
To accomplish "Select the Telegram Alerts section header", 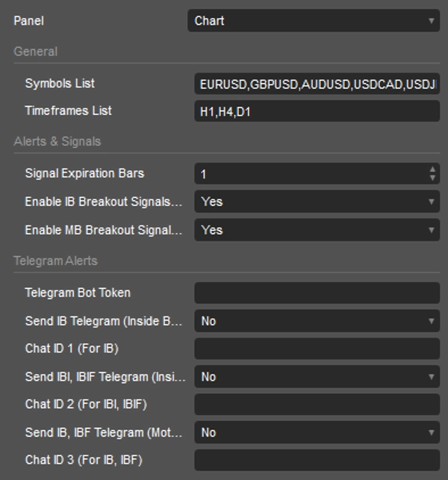I will [55, 261].
